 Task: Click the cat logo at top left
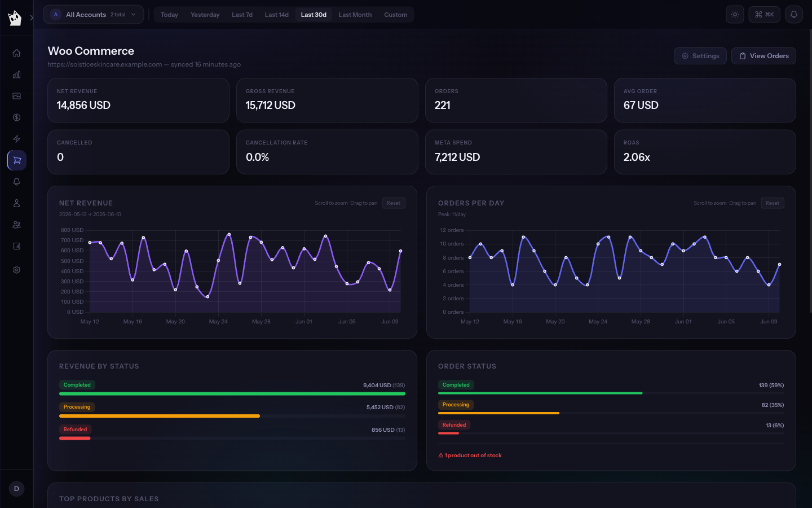tap(15, 17)
